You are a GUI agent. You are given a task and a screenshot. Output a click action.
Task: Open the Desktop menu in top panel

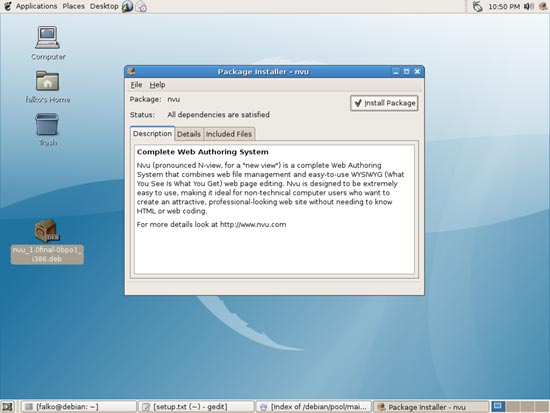(104, 6)
